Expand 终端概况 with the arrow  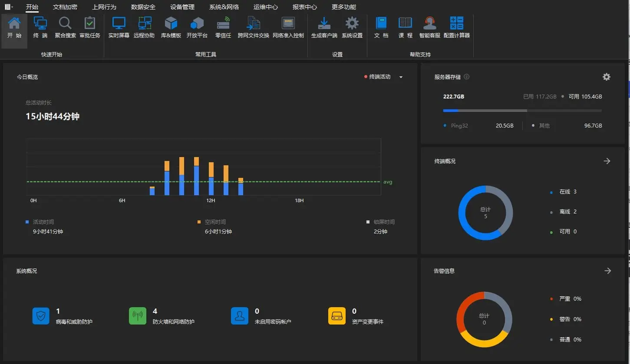click(607, 161)
